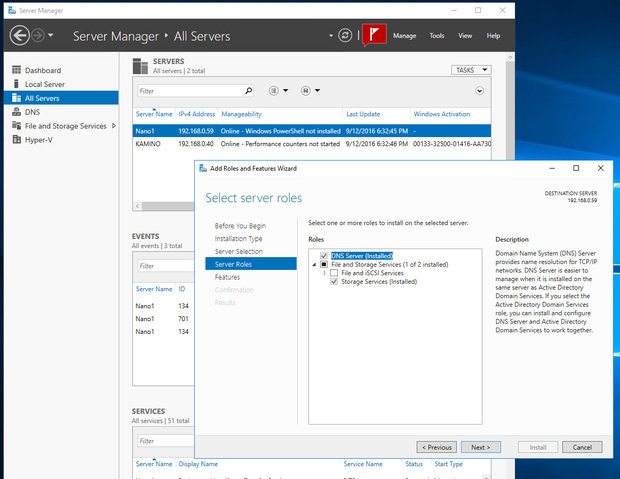Click the Dashboard sidebar icon
620x479 pixels.
coord(16,71)
